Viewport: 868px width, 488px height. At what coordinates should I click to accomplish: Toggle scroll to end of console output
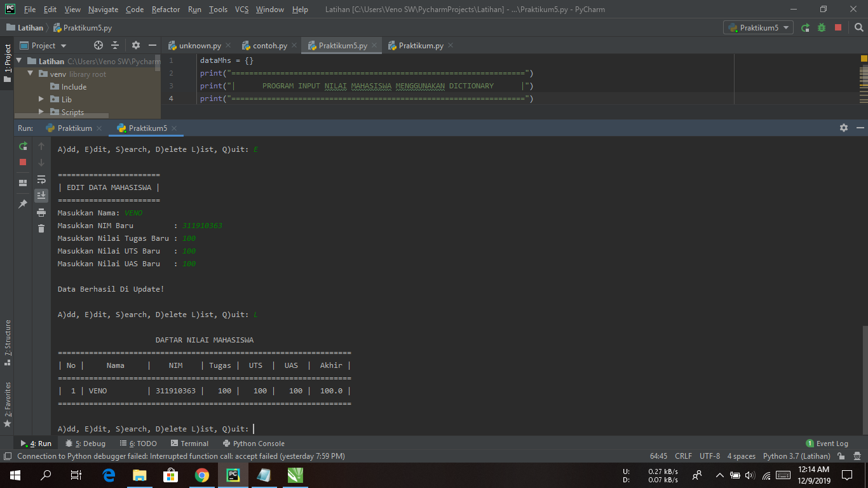41,195
